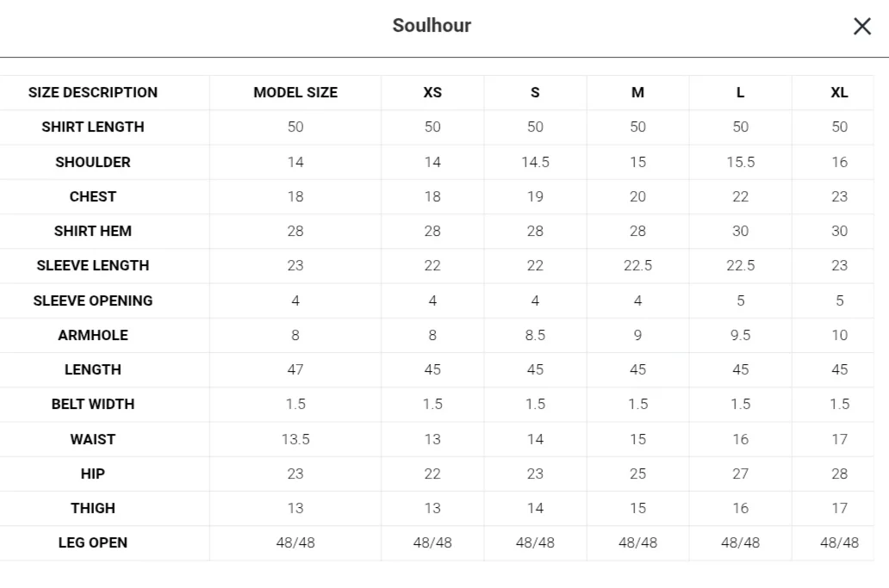889x588 pixels.
Task: Select the HIP value 25 for size M
Action: (x=637, y=473)
